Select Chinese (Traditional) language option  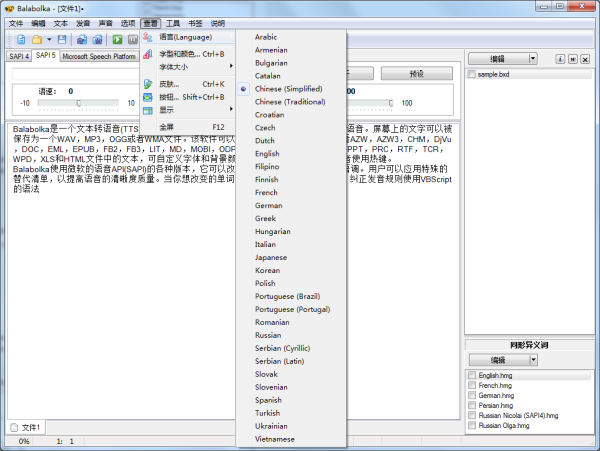coord(290,101)
